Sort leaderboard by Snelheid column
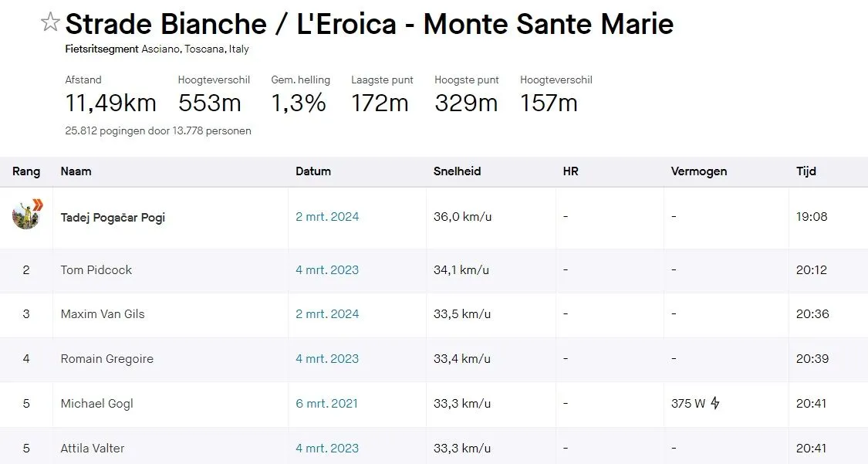Screen dimensions: 868x464 [458, 171]
